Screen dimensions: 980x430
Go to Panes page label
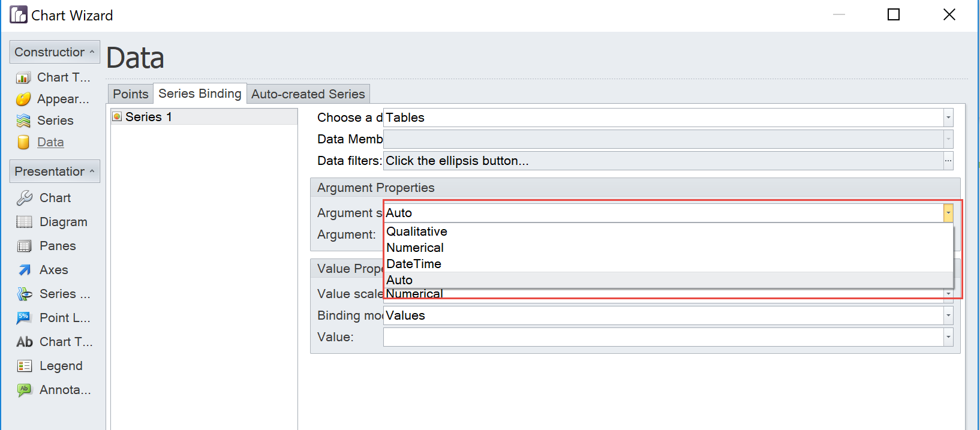pyautogui.click(x=58, y=246)
